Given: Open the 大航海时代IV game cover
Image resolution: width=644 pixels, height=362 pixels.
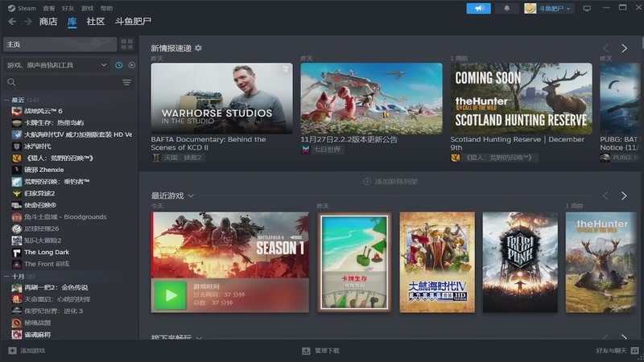Looking at the screenshot, I should 437,262.
